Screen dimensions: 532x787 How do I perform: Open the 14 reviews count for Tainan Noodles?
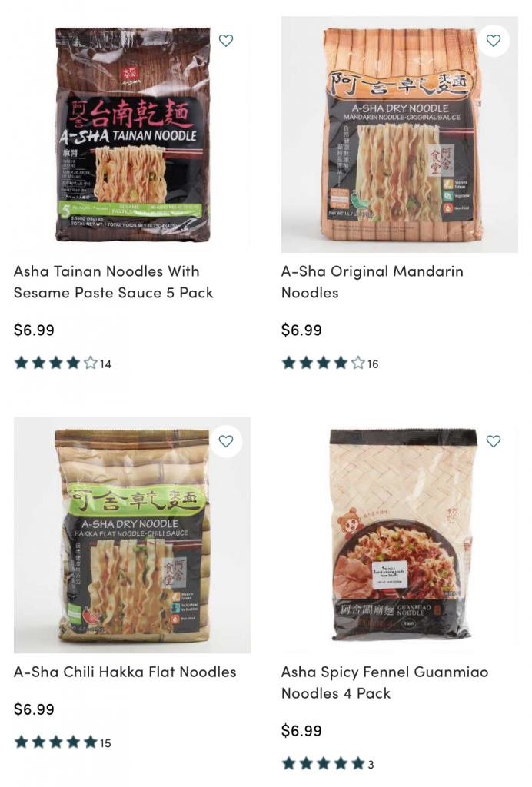(105, 364)
